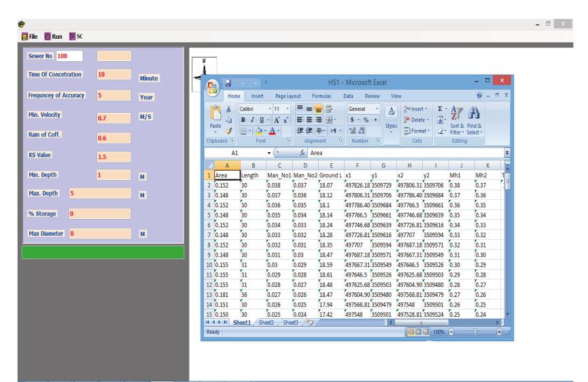Click the Zoom In plus button
The image size is (588, 382).
point(499,332)
